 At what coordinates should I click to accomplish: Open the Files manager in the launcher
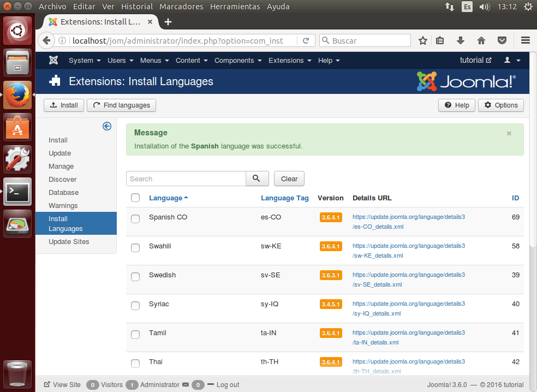click(x=17, y=63)
